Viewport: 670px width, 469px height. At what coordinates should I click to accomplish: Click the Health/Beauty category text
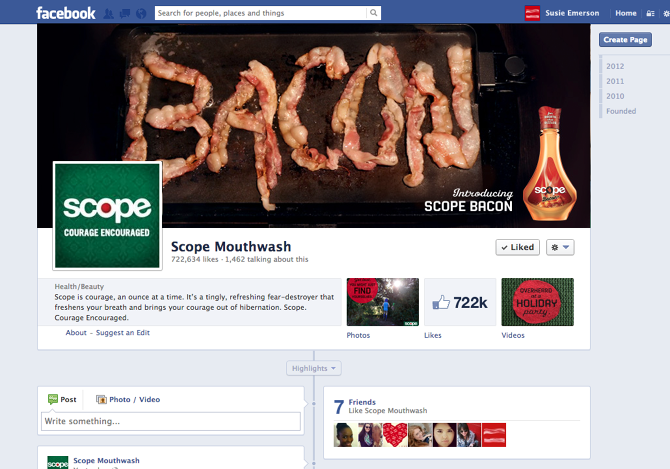pos(79,287)
